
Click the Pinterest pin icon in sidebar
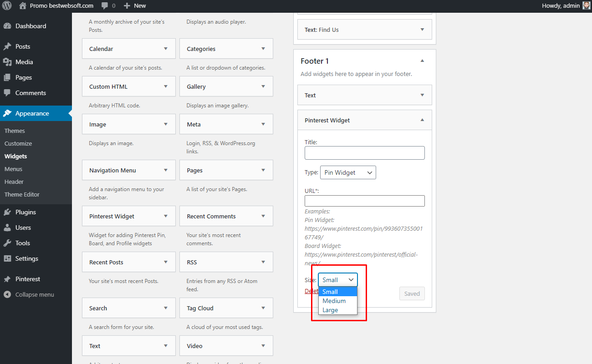click(x=7, y=279)
